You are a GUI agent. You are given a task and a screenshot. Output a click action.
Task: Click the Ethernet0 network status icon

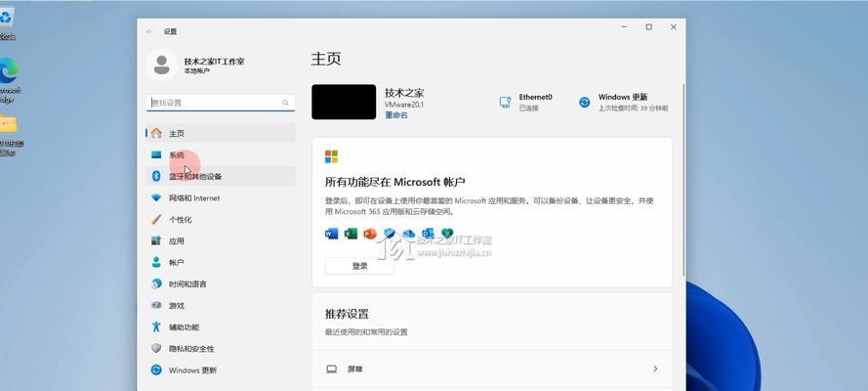pyautogui.click(x=505, y=103)
